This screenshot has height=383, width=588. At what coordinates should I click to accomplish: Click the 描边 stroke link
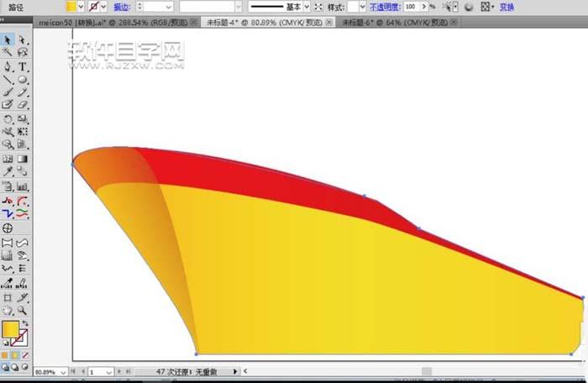click(x=122, y=7)
